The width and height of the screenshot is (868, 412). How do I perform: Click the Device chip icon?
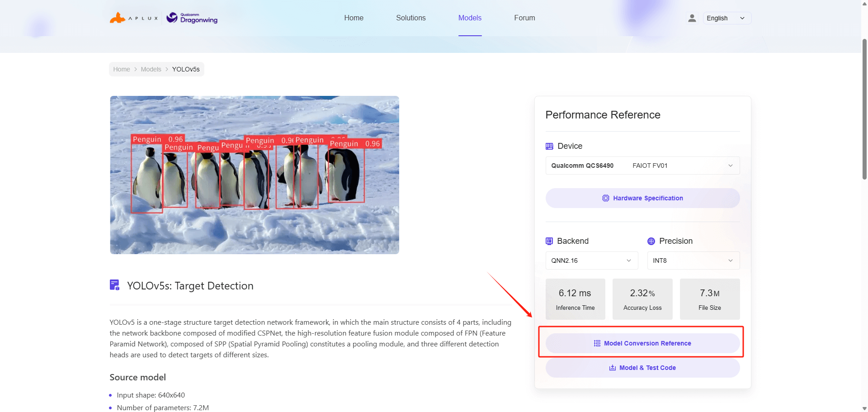click(549, 146)
